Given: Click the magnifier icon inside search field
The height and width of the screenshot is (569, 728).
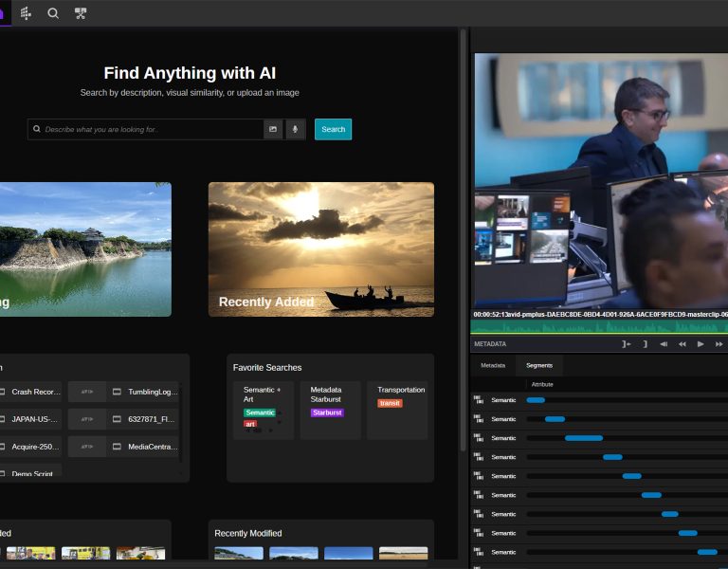Looking at the screenshot, I should (x=37, y=129).
